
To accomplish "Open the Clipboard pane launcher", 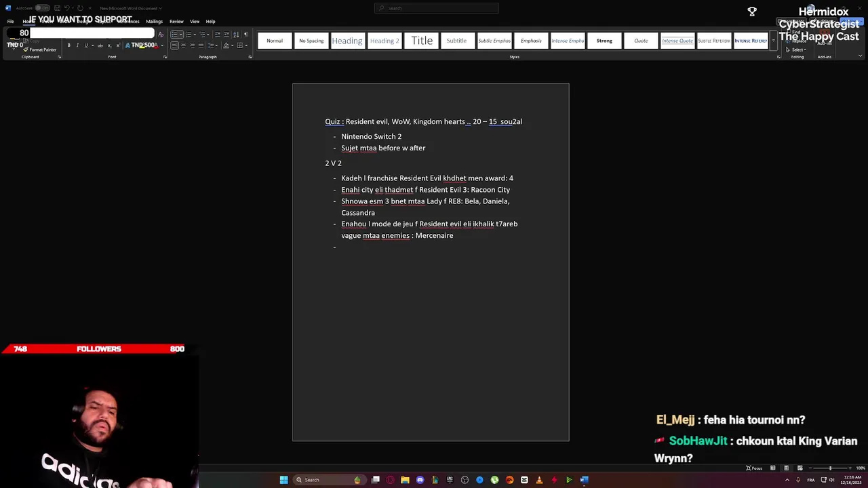I will (59, 57).
